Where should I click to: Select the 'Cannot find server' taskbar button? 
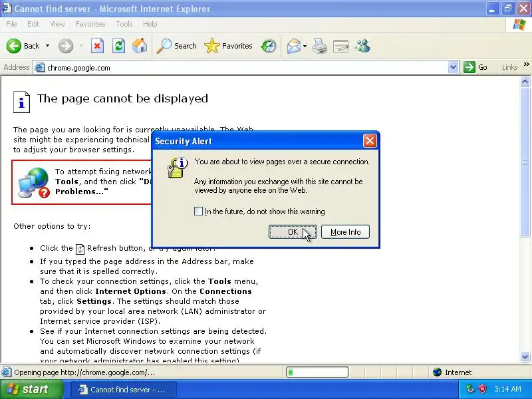(123, 390)
